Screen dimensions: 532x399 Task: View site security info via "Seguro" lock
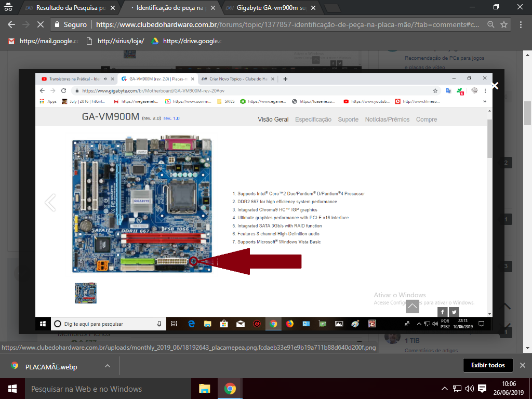(x=71, y=24)
